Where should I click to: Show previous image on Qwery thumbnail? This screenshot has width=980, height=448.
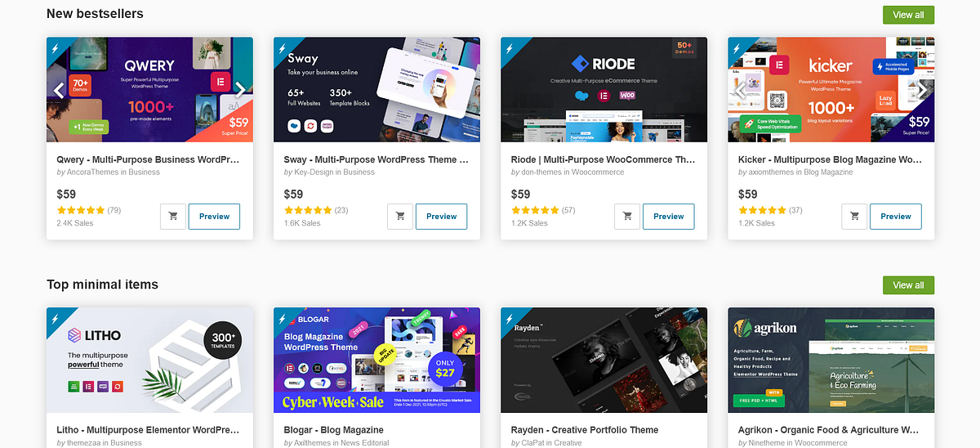[x=59, y=90]
